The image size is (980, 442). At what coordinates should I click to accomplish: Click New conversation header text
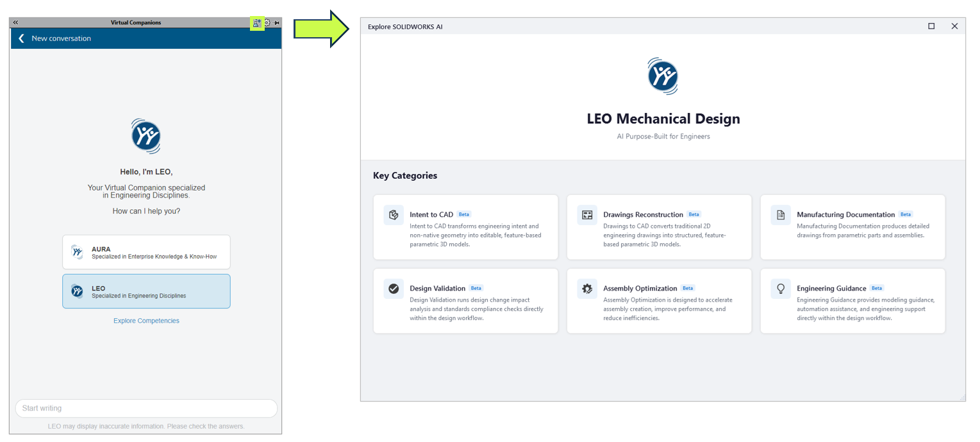click(x=62, y=38)
